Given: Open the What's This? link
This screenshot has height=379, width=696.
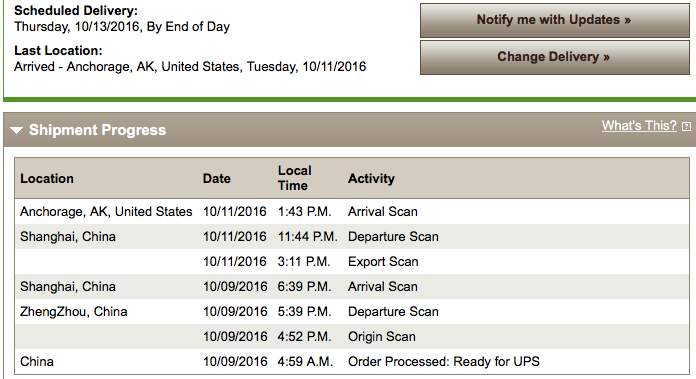Looking at the screenshot, I should click(x=639, y=126).
